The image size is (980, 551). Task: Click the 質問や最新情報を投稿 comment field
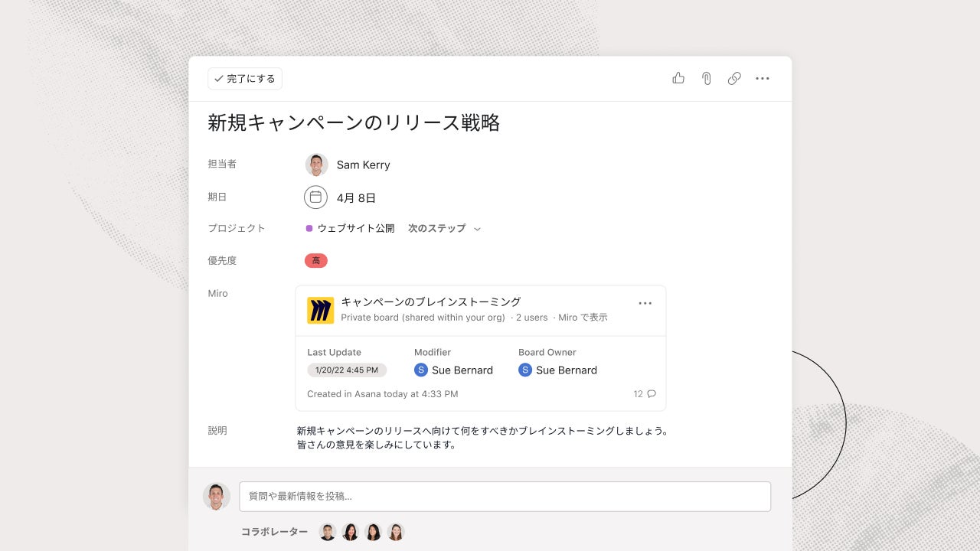click(x=505, y=496)
